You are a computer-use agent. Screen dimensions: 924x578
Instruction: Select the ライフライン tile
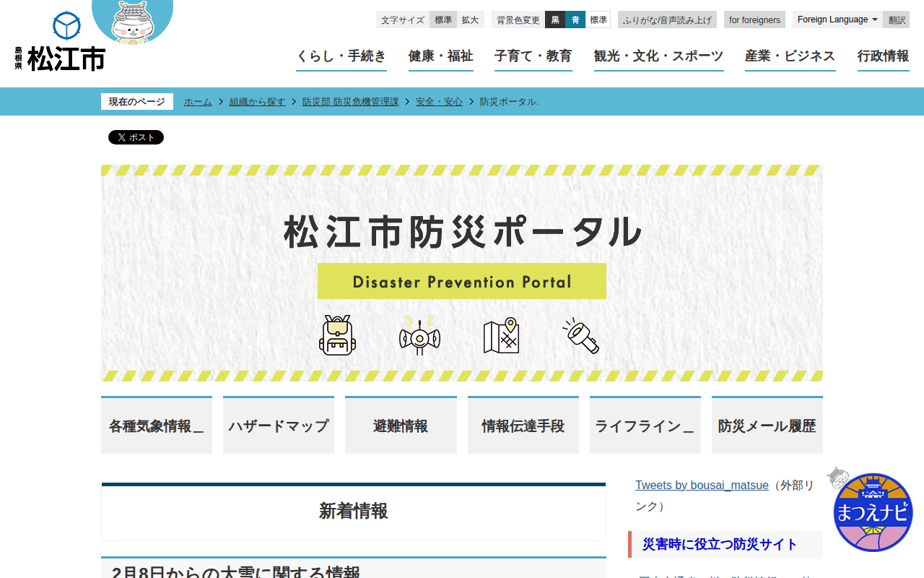pos(645,425)
